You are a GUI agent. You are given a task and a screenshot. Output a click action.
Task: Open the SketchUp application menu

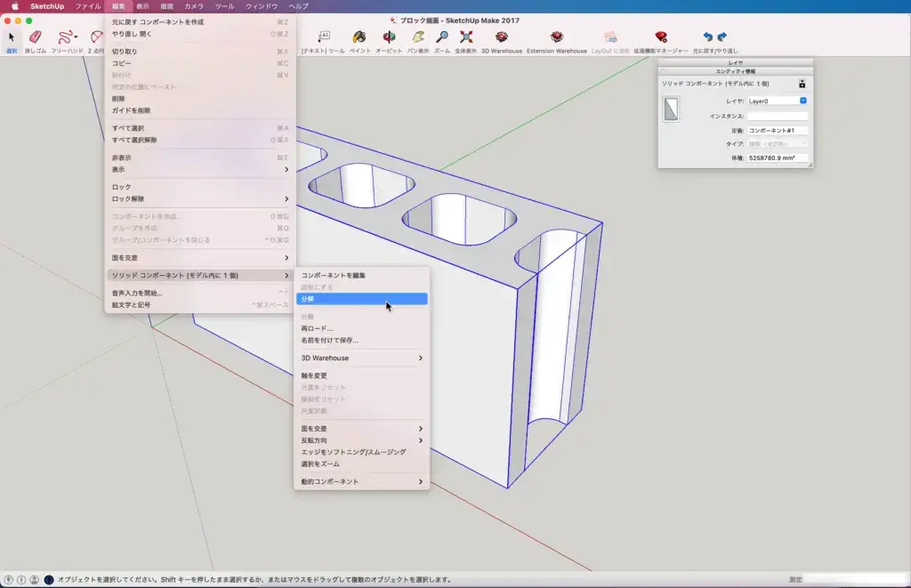tap(47, 6)
